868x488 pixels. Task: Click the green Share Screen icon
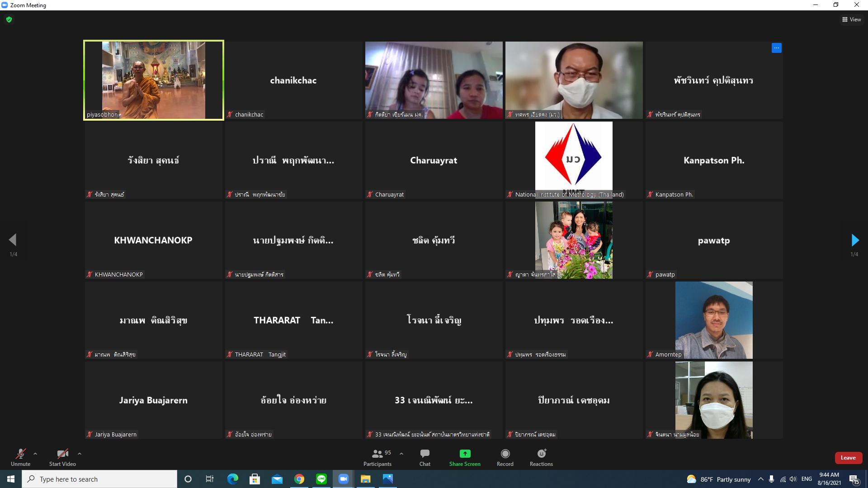[x=465, y=454]
